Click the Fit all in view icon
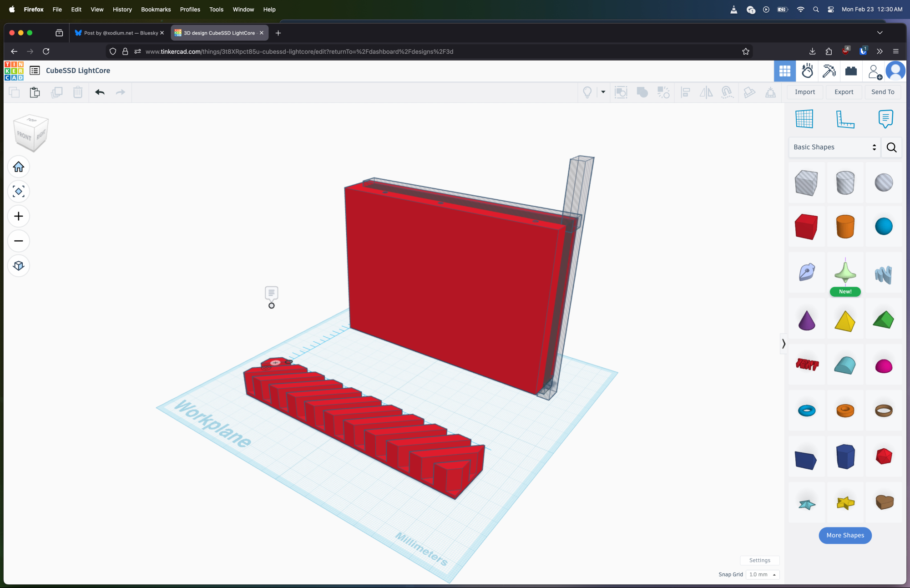Image resolution: width=910 pixels, height=588 pixels. [19, 192]
